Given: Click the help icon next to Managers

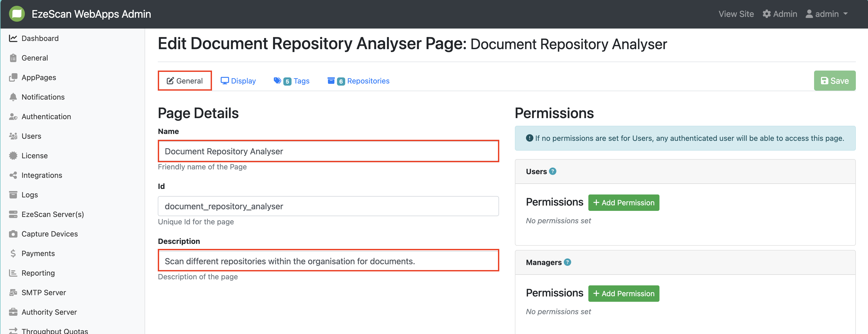Looking at the screenshot, I should click(x=567, y=262).
